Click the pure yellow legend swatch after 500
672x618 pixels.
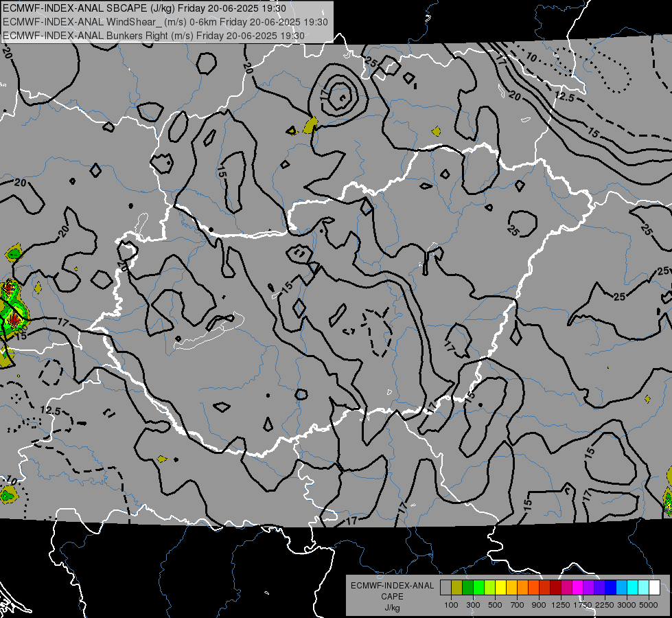(x=500, y=588)
